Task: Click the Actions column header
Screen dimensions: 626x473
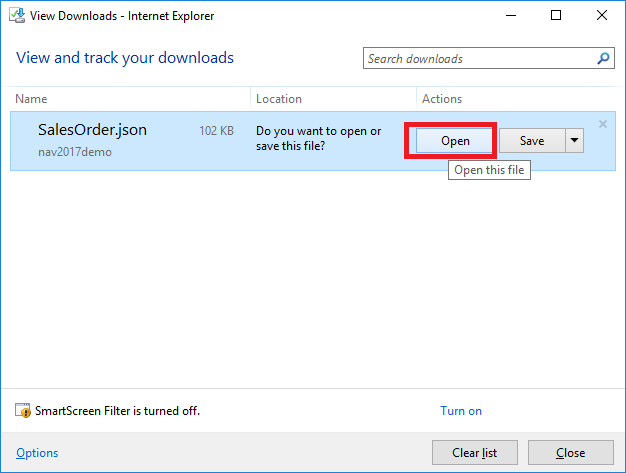Action: 442,99
